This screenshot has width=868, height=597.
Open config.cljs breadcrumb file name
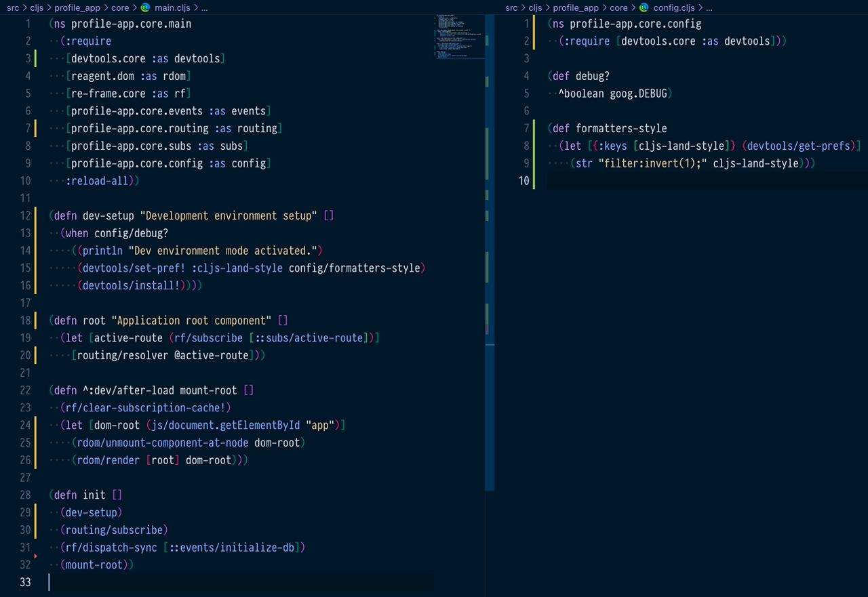674,8
